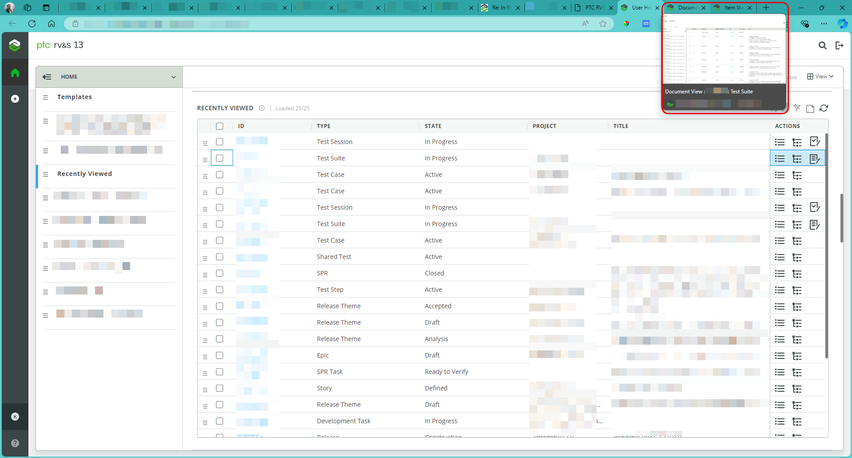Image resolution: width=852 pixels, height=458 pixels.
Task: Open test results editor for first Test Session
Action: click(x=815, y=142)
